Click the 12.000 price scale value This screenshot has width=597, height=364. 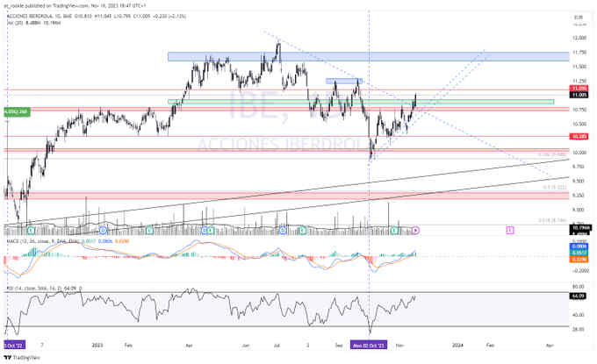pyautogui.click(x=579, y=38)
